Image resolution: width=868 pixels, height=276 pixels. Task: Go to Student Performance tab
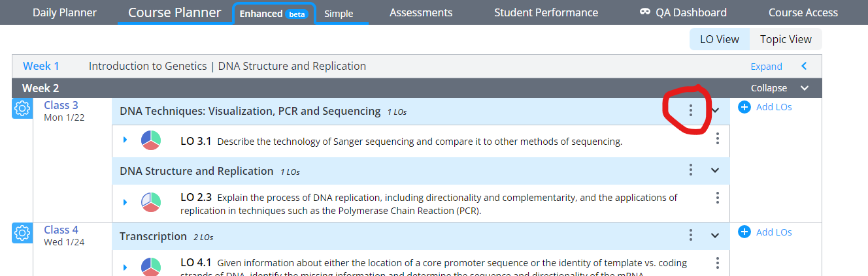pyautogui.click(x=546, y=12)
